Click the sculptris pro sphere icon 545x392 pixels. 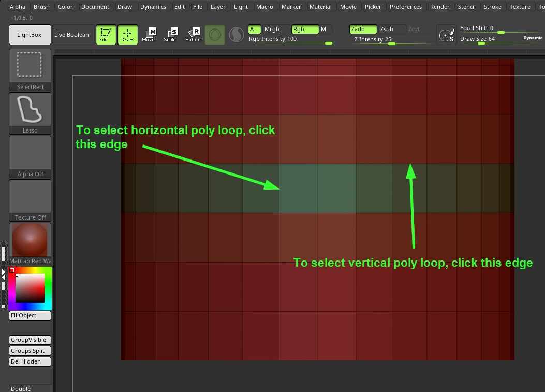(x=237, y=35)
